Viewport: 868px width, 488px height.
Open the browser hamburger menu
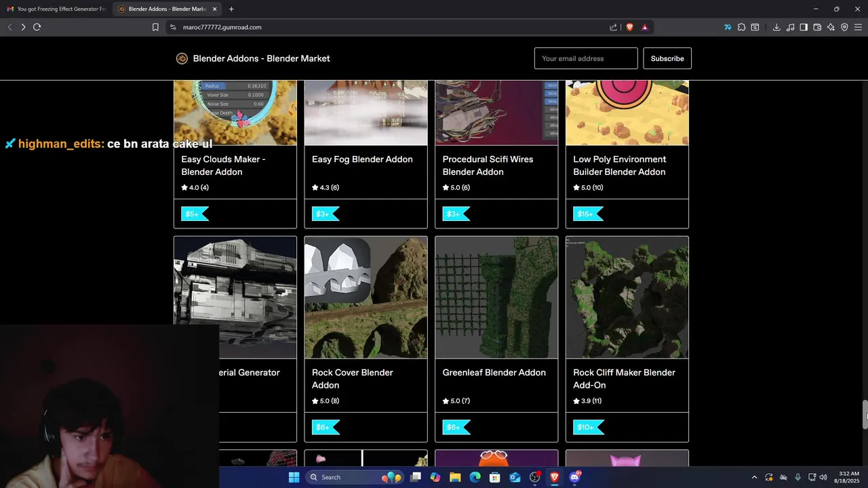858,27
